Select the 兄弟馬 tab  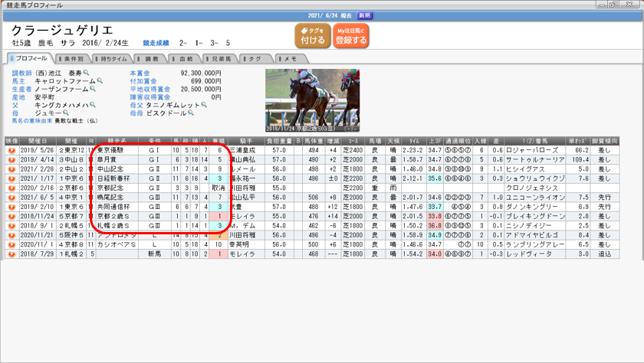219,59
